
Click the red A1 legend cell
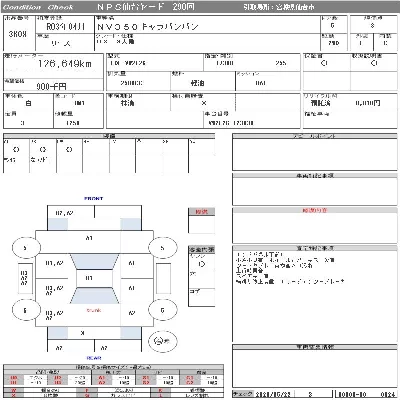(x=102, y=378)
